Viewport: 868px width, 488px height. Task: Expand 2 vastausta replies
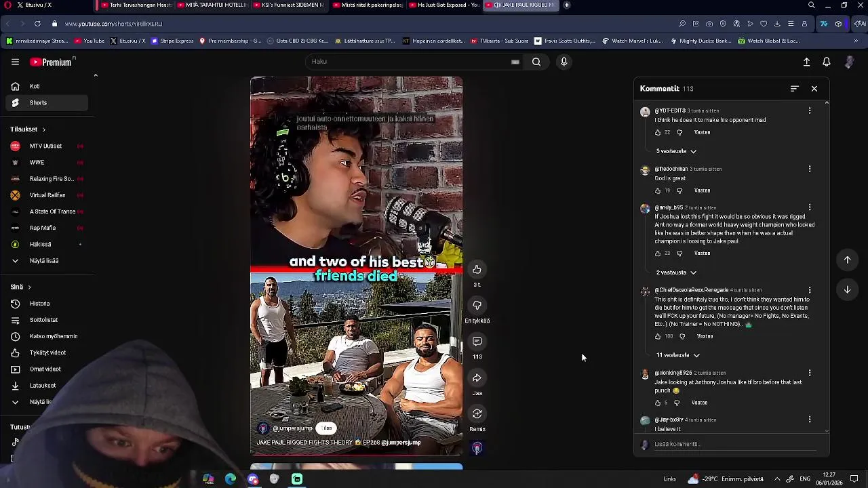(x=676, y=272)
